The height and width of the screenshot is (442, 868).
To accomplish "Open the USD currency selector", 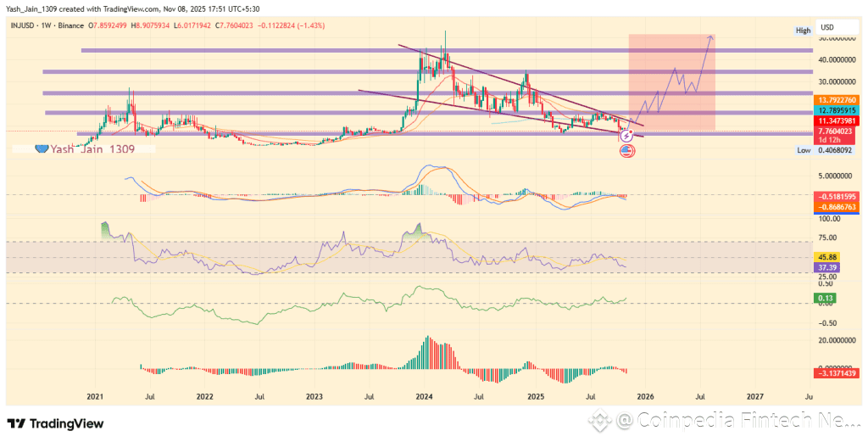I will (827, 28).
